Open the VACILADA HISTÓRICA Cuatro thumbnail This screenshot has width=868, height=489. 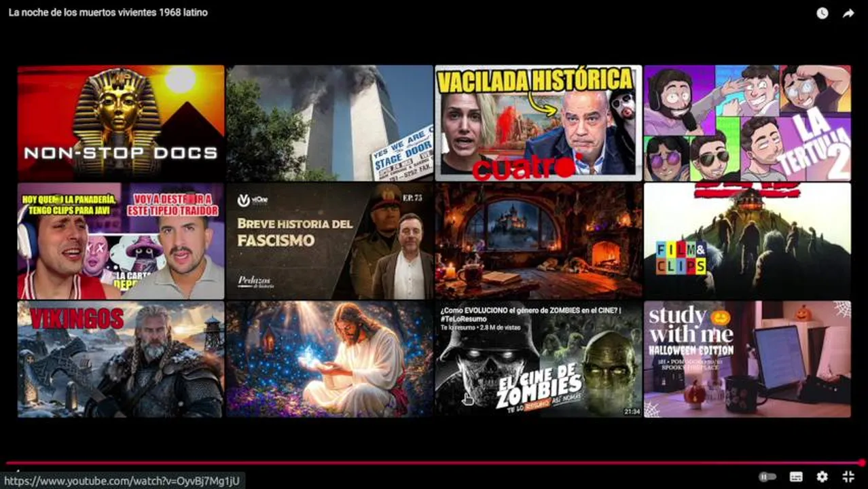pos(538,123)
